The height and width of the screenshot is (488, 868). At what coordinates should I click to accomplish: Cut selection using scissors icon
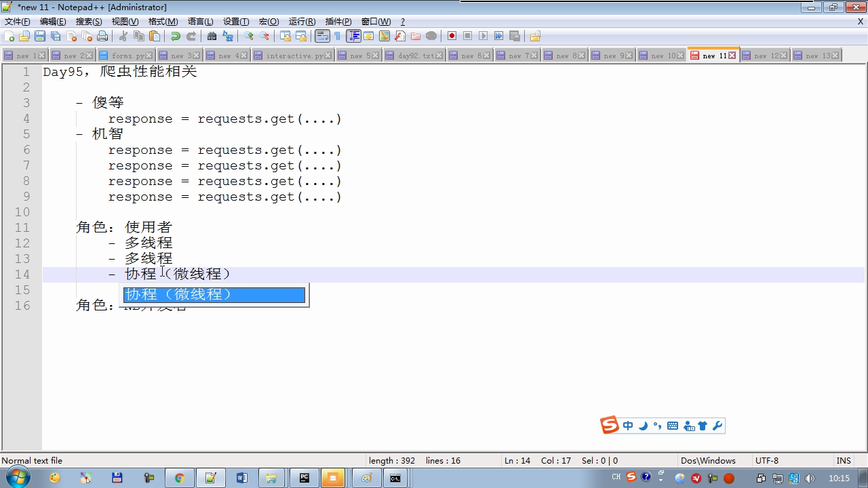(123, 36)
